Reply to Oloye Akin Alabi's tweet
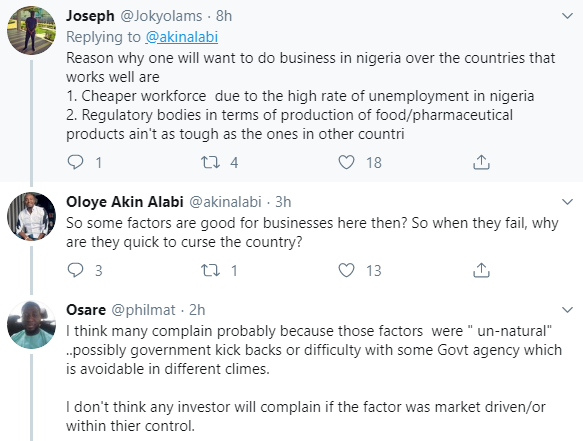Viewport: 583px width, 441px height. 75,270
